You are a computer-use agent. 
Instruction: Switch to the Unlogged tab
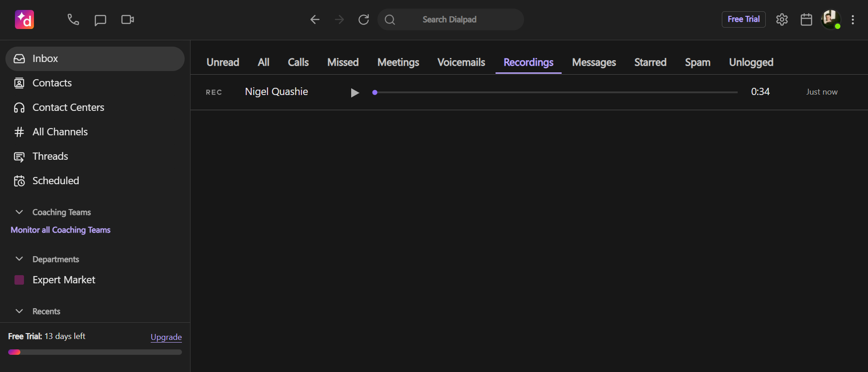751,62
